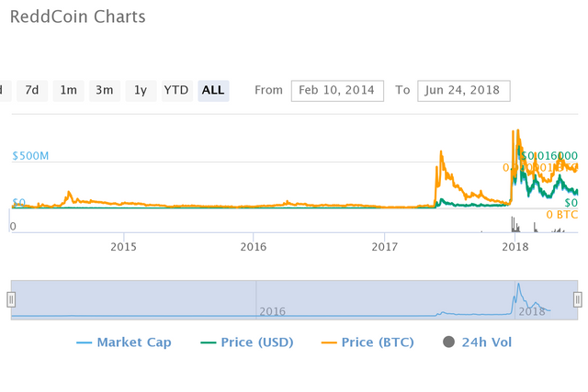Screen dimensions: 588x392
Task: Grab the right navigator range handle
Action: click(578, 299)
